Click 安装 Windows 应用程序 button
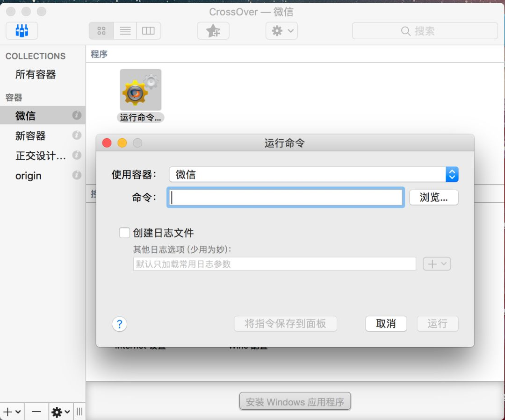The width and height of the screenshot is (505, 420). tap(295, 401)
